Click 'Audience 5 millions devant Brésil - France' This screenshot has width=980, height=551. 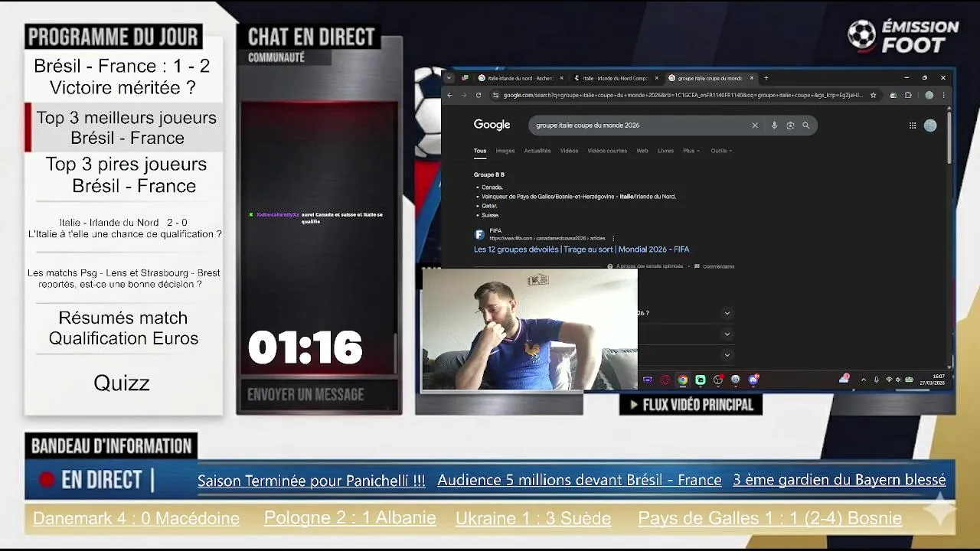point(580,480)
